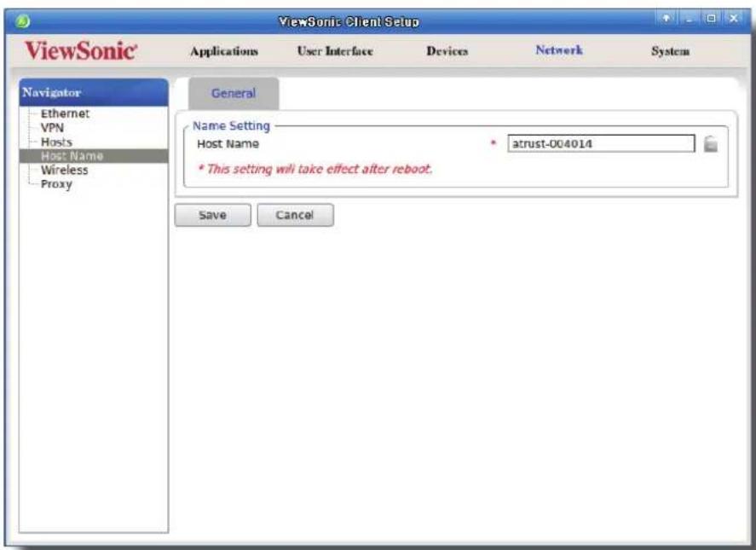Select the General tab
The image size is (756, 550).
pyautogui.click(x=234, y=93)
